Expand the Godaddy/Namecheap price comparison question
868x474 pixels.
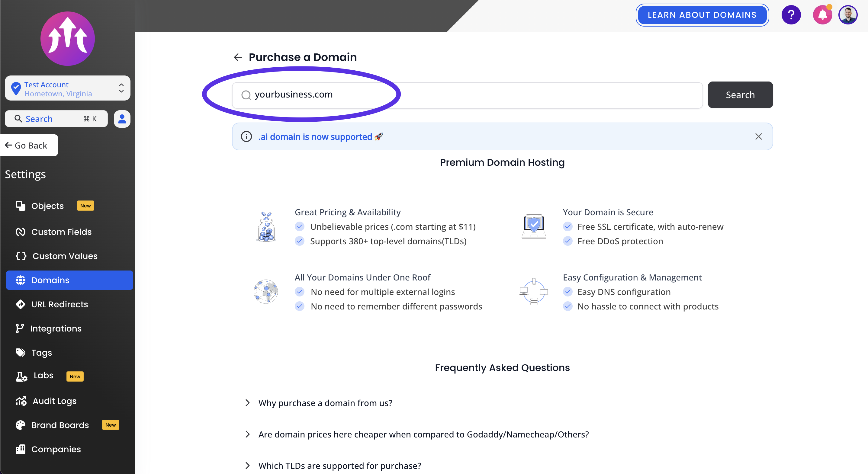(417, 434)
